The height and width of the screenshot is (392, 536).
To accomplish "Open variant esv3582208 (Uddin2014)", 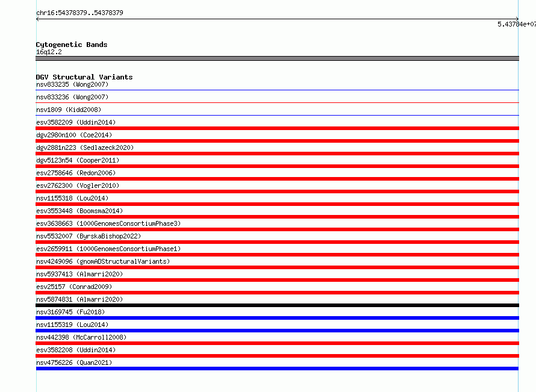I will click(x=76, y=350).
